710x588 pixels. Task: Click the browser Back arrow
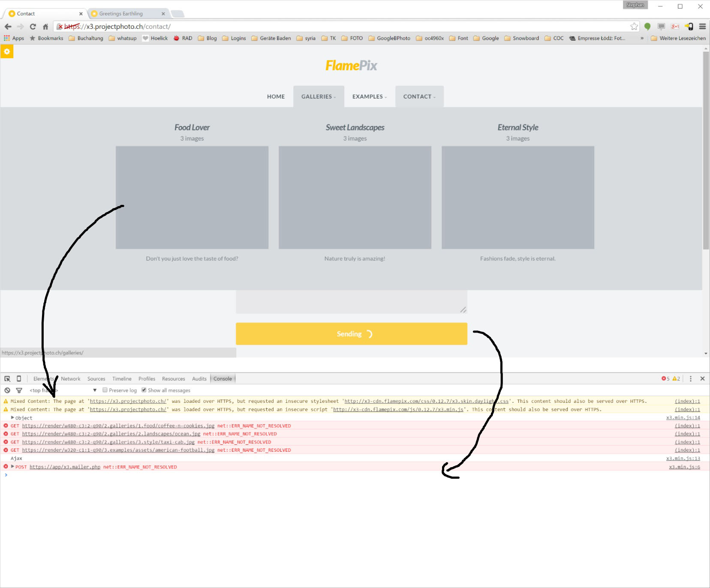click(8, 27)
